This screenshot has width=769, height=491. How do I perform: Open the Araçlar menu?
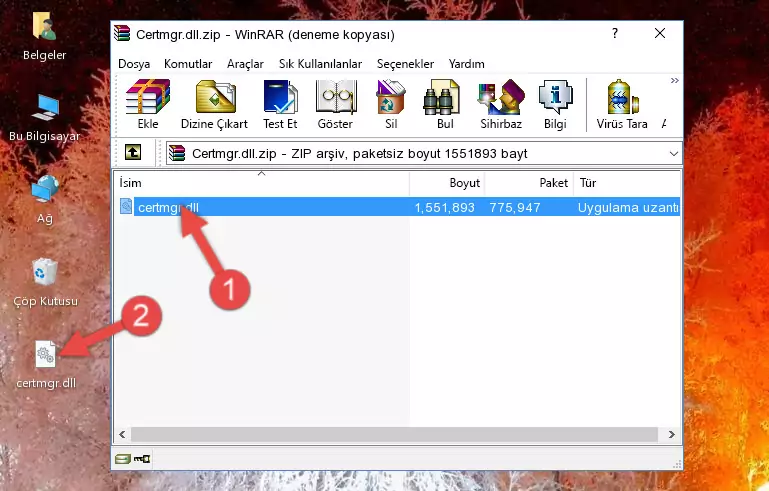coord(245,64)
